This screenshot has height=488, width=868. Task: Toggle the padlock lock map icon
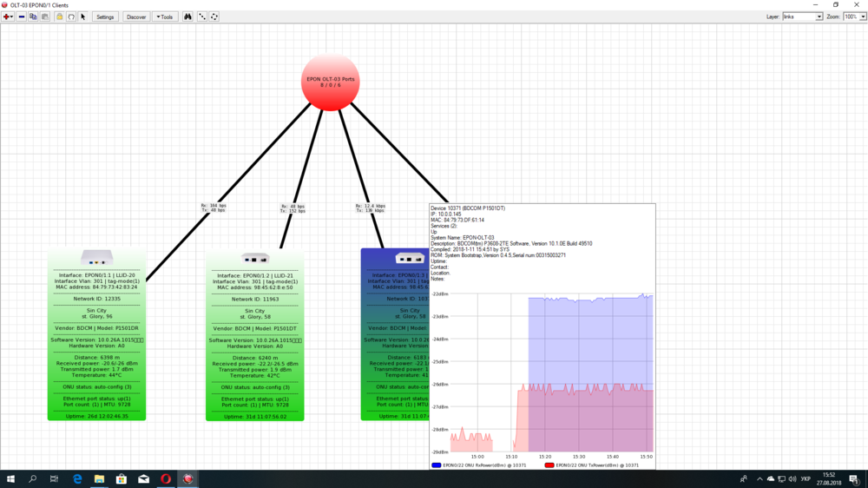[60, 16]
